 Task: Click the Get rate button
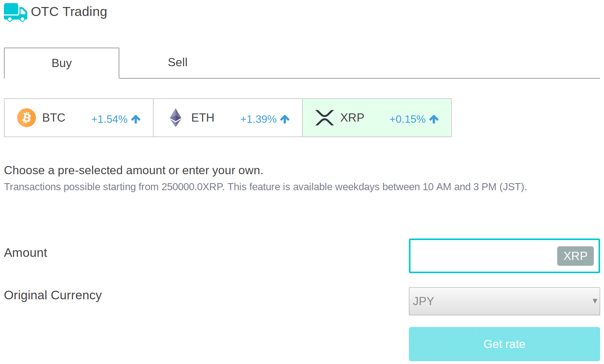pos(504,344)
